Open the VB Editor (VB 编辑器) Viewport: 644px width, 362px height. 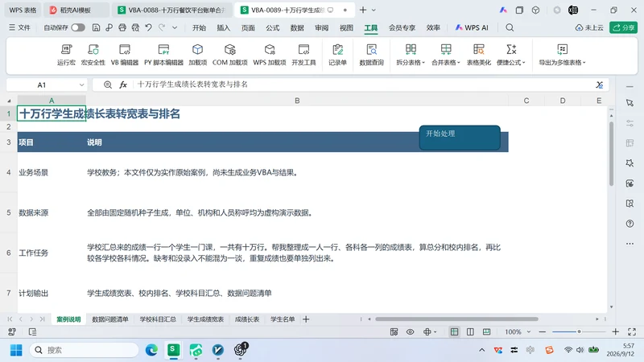coord(125,55)
